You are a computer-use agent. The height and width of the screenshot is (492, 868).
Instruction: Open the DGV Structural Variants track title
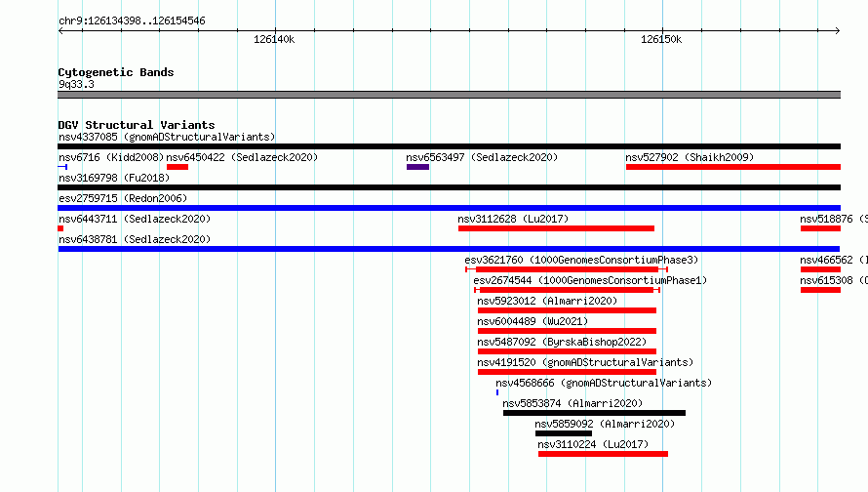click(137, 125)
